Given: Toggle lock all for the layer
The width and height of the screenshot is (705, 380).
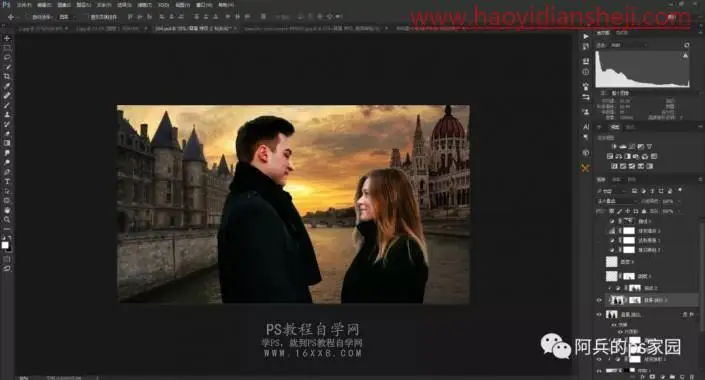Looking at the screenshot, I should (644, 211).
